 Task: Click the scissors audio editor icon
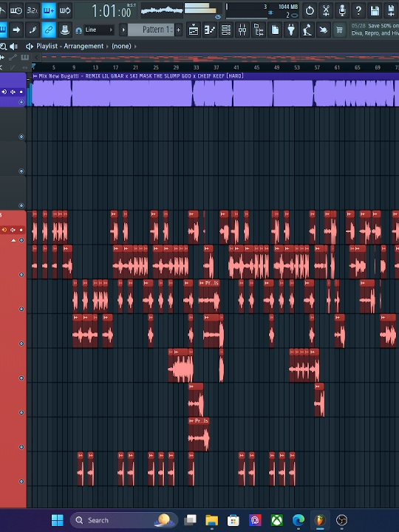pos(326,10)
